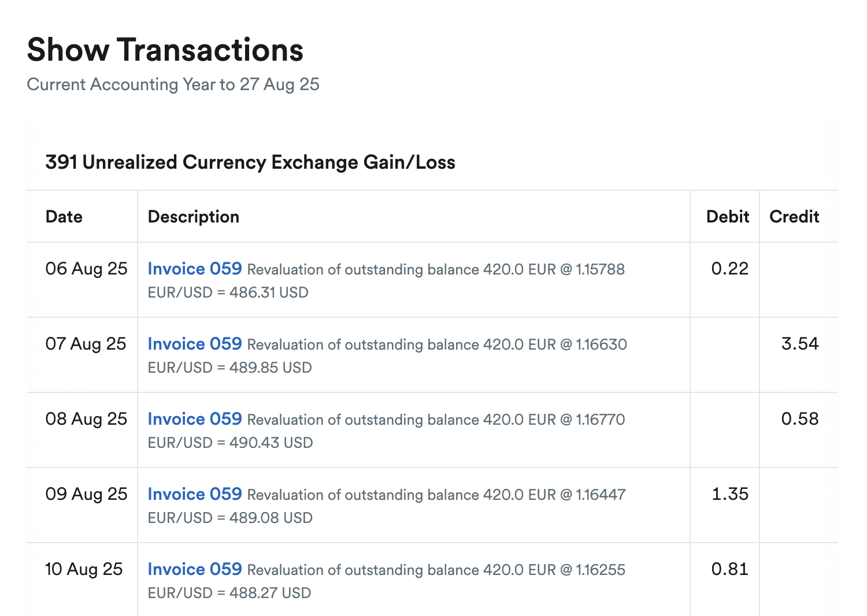Viewport: 867px width, 616px height.
Task: Open Invoice 059 link in 09 Aug 25 row
Action: pyautogui.click(x=195, y=494)
